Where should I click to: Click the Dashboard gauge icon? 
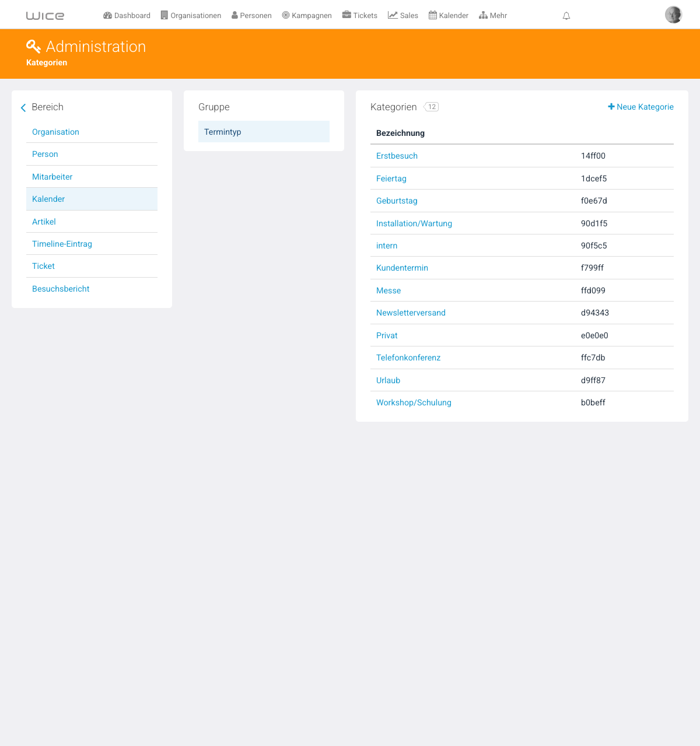click(x=107, y=15)
